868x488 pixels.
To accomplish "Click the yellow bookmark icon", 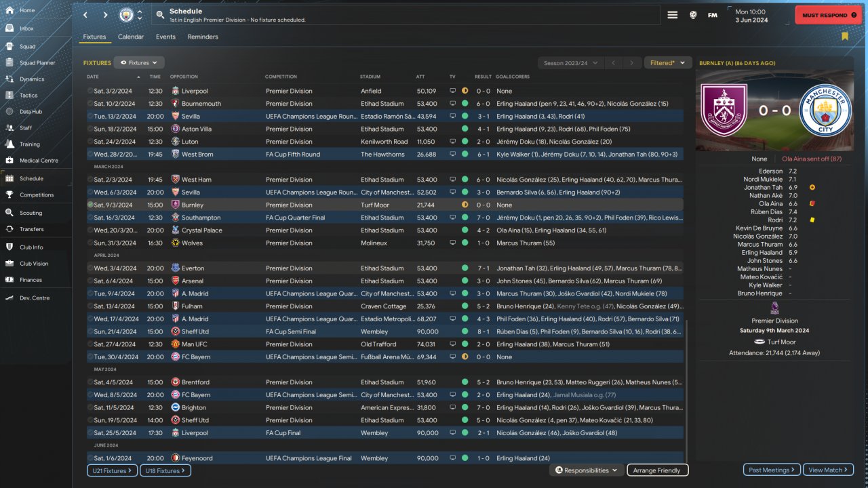I will [845, 37].
